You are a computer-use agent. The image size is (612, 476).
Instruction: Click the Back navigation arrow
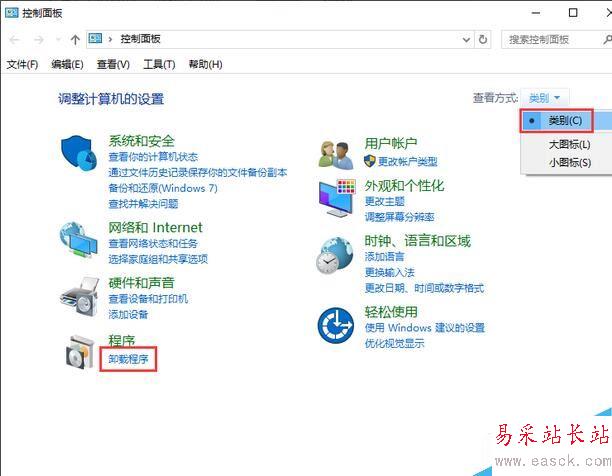[x=14, y=39]
